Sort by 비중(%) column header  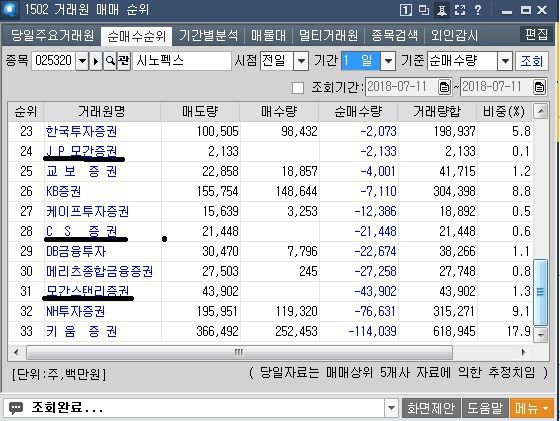pyautogui.click(x=504, y=112)
